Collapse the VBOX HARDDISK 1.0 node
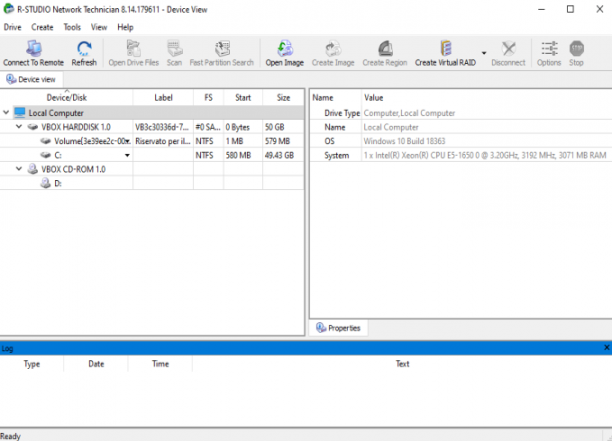Screen dimensions: 612x441 19,126
